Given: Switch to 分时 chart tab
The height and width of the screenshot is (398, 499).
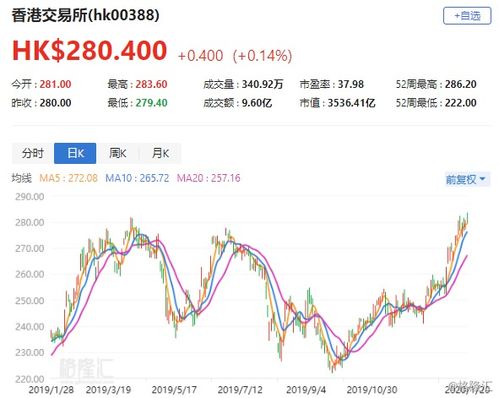Looking at the screenshot, I should tap(33, 153).
